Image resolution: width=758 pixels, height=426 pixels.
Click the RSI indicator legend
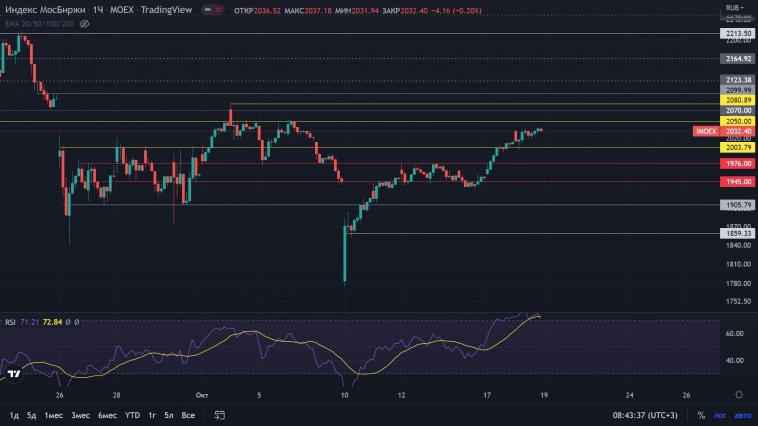tap(10, 322)
